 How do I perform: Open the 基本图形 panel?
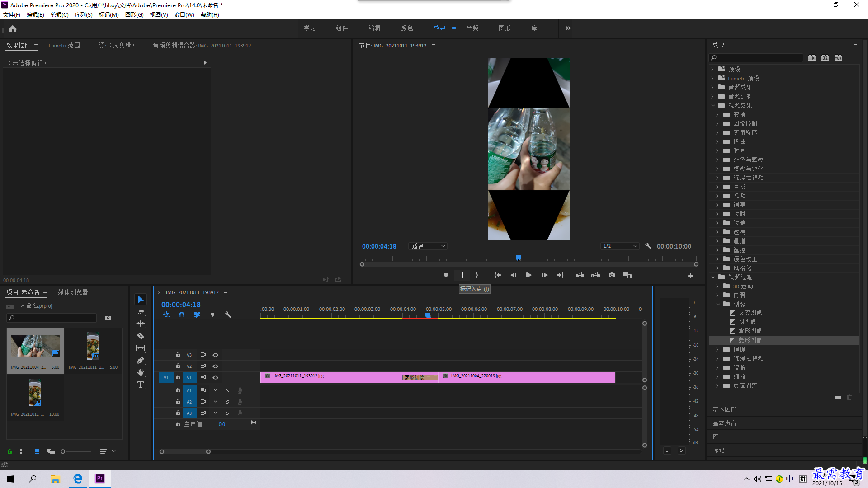pos(724,409)
